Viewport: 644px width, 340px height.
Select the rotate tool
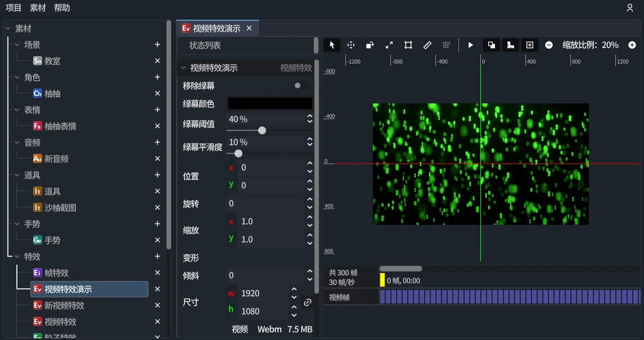coord(370,45)
